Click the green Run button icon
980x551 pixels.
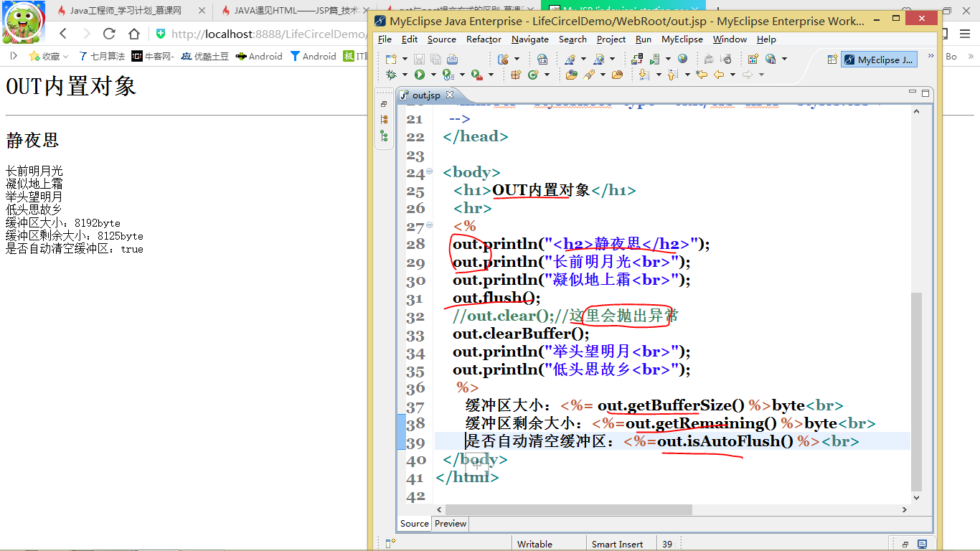(x=419, y=75)
